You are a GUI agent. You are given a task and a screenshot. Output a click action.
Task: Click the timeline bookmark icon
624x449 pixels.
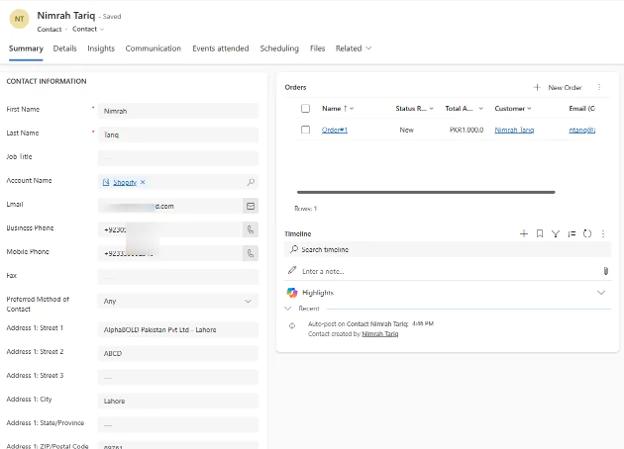point(540,234)
